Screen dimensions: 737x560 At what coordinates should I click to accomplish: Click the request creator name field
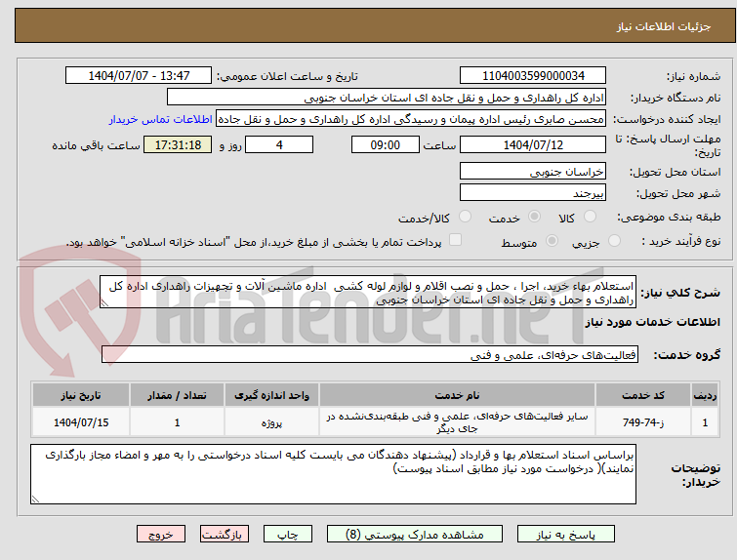coord(411,119)
